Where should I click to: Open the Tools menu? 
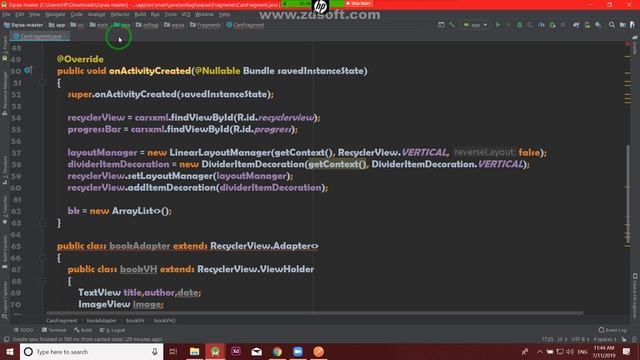pos(171,14)
